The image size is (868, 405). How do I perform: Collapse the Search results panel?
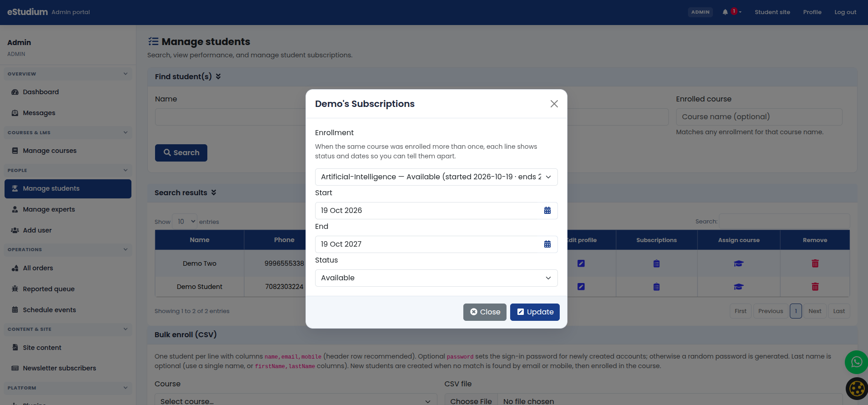(x=214, y=192)
